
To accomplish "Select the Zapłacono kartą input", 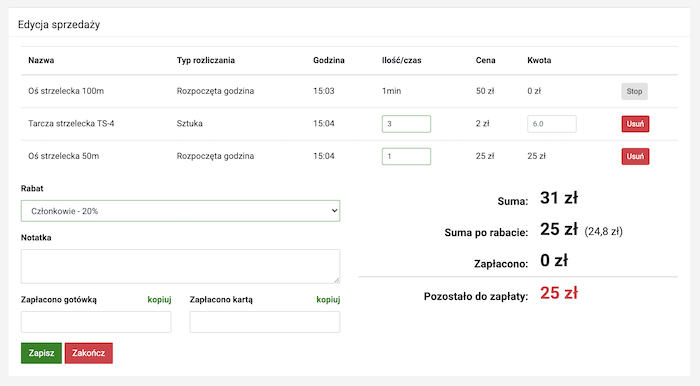I will [265, 322].
